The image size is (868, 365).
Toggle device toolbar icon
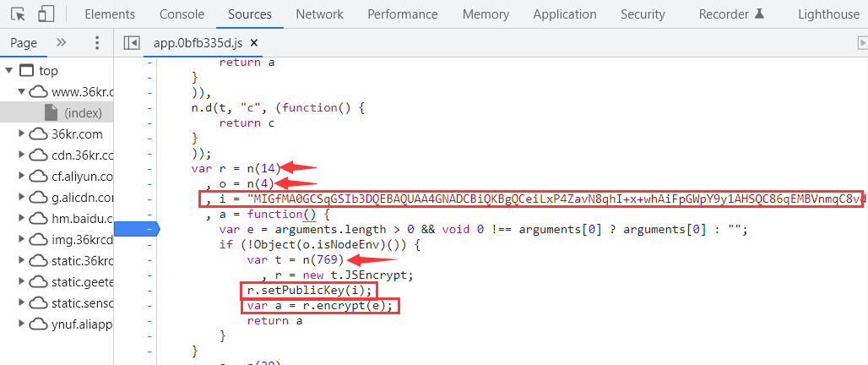click(46, 14)
